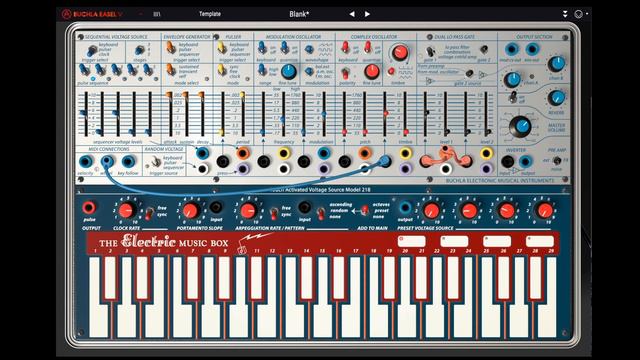
Task: Click the portamento slope input jack
Action: point(216,207)
